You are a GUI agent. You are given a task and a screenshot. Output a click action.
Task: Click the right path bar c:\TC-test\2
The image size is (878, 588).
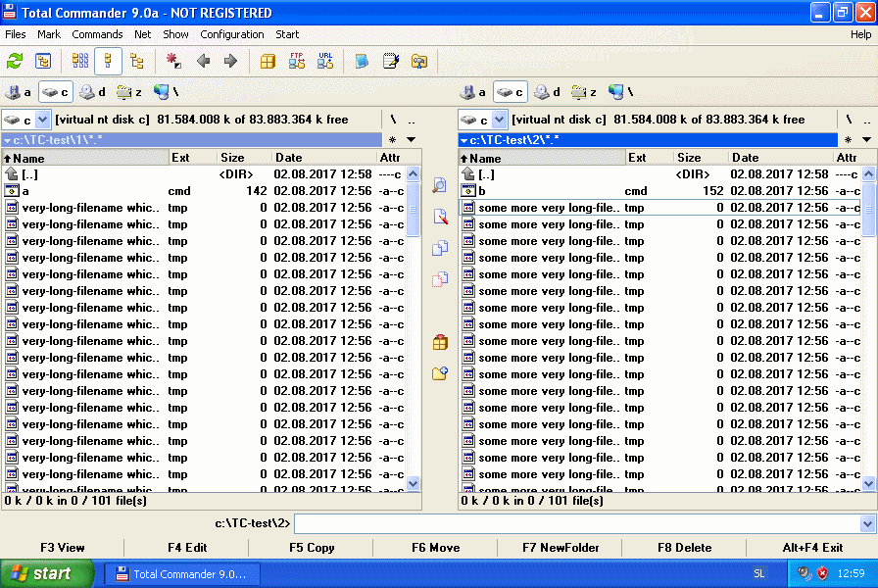[648, 140]
